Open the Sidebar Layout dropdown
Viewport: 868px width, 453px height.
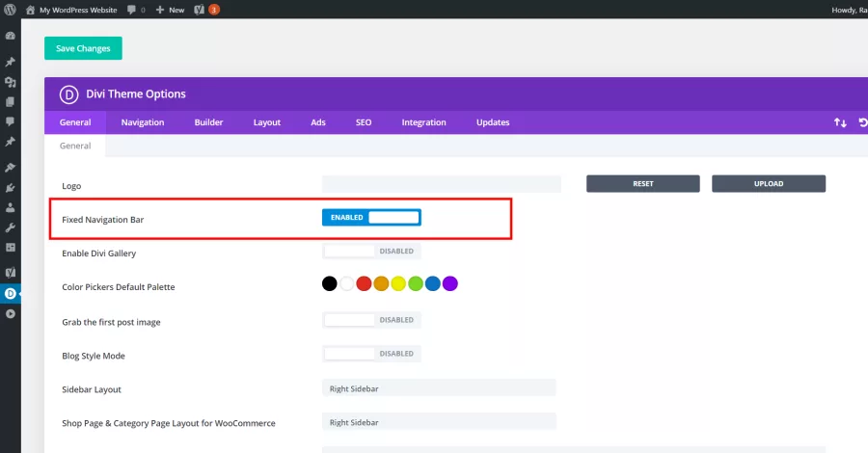439,388
